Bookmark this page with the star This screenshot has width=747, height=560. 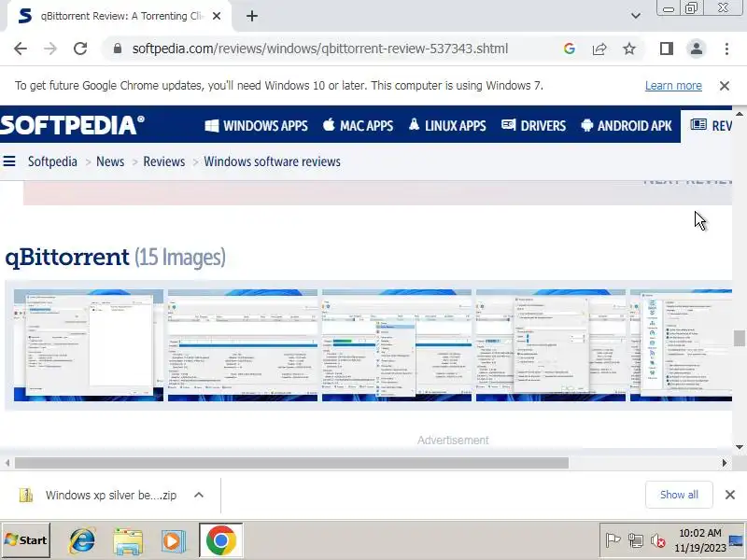(629, 49)
